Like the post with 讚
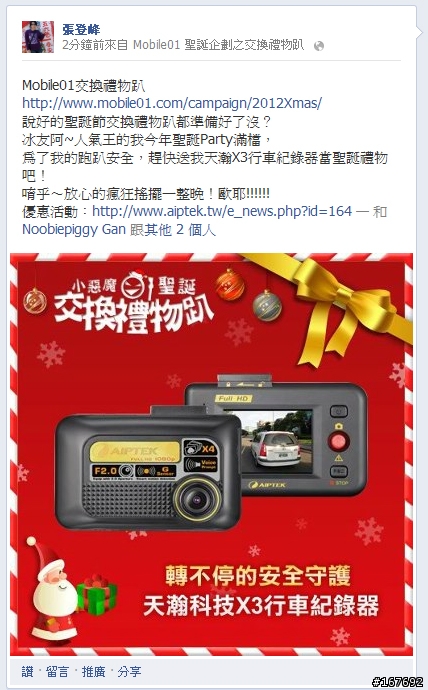This screenshot has width=428, height=690. tap(27, 672)
